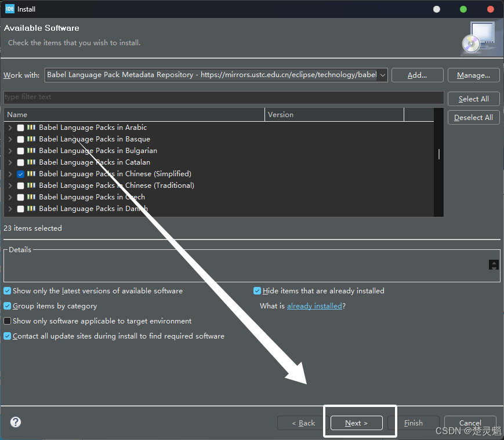Expand the Czech language packs tree node
This screenshot has width=504, height=440.
[x=10, y=197]
